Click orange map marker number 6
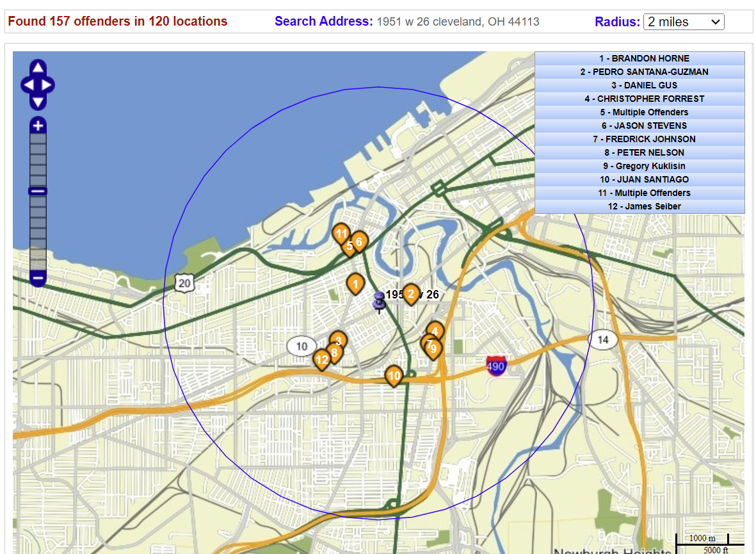Viewport: 756px width, 554px height. [359, 241]
